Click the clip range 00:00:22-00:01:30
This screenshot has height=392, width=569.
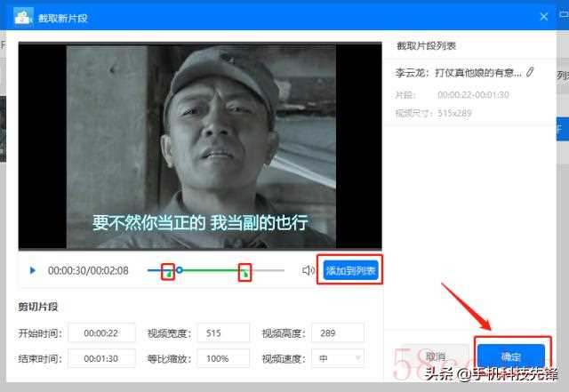click(x=473, y=95)
